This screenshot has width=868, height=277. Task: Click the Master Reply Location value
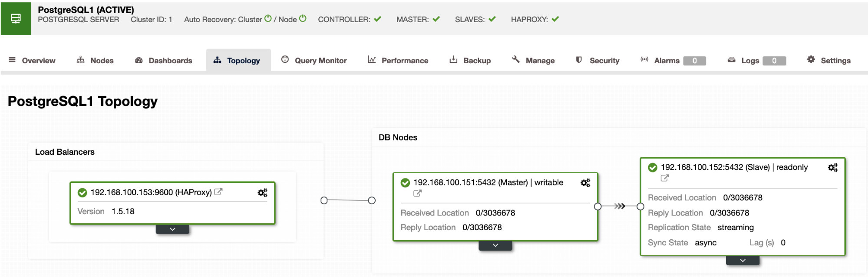[x=482, y=228]
